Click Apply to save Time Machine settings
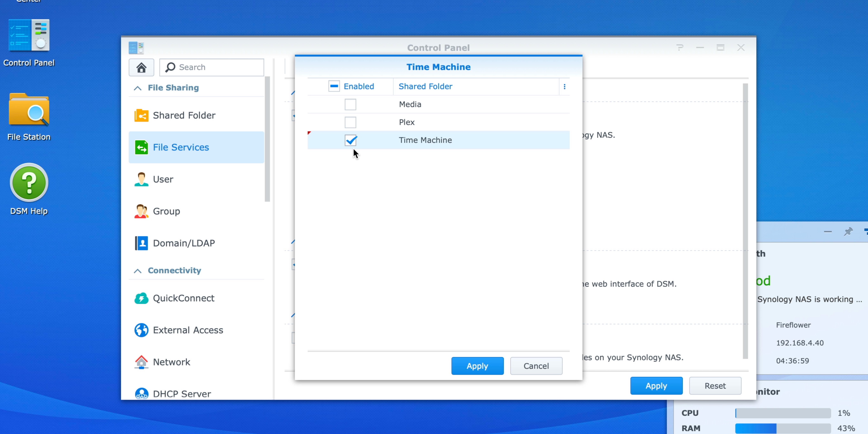 click(x=477, y=365)
